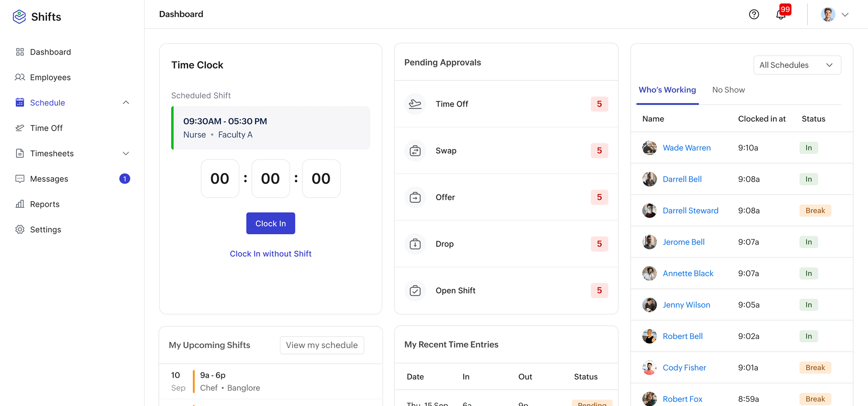
Task: Click Darrell Steward's avatar
Action: [x=649, y=211]
